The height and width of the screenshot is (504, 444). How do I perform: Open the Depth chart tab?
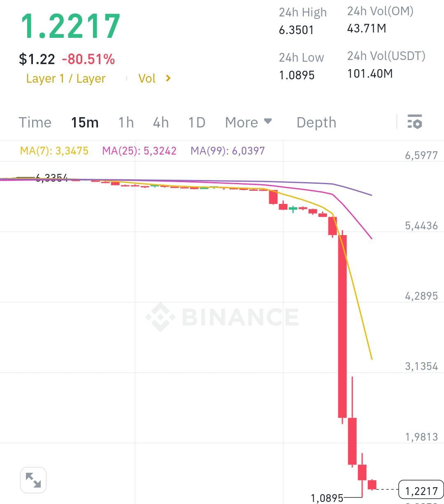[x=316, y=123]
